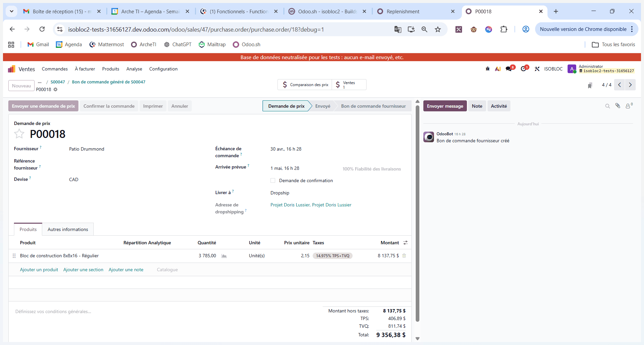Click the Envoyé status in the status bar
Screen dimensions: 644x345
point(323,106)
